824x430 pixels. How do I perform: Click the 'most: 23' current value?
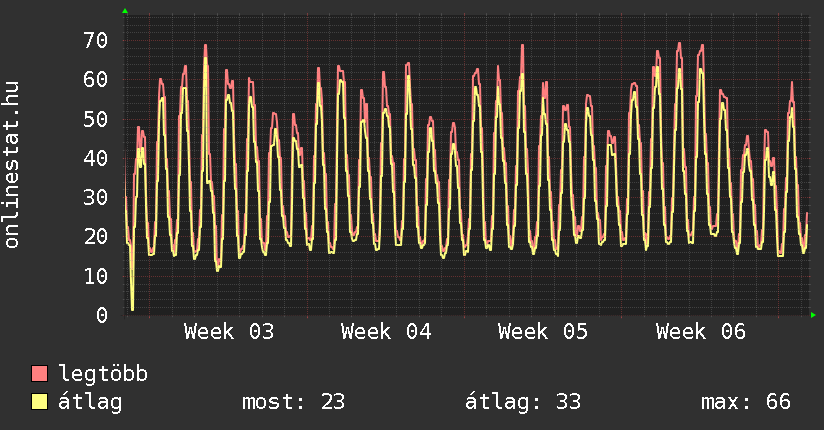pos(293,402)
